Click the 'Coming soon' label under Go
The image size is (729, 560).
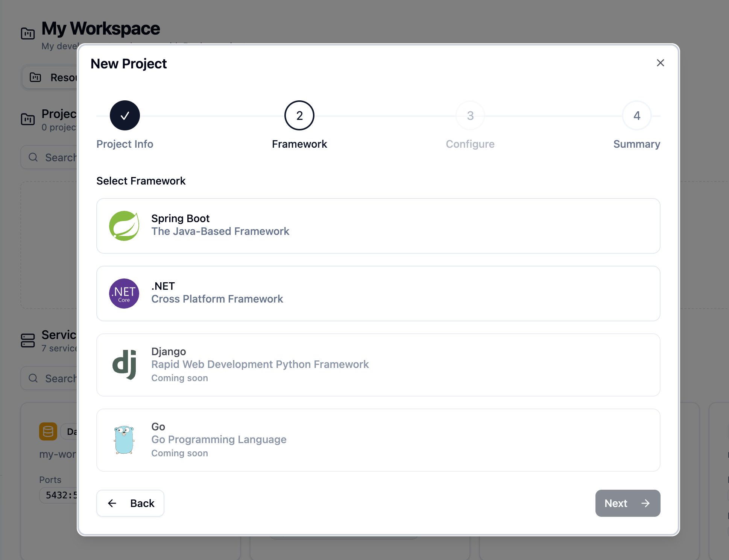pos(179,453)
